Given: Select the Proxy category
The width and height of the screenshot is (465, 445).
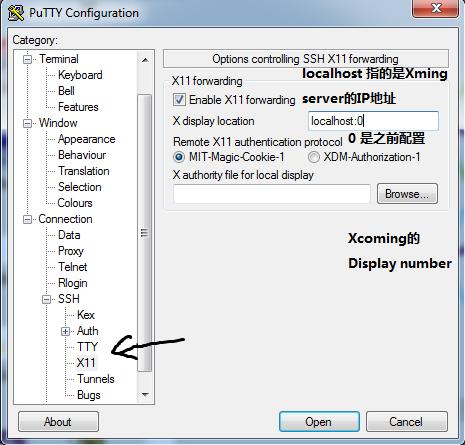Looking at the screenshot, I should pos(70,251).
